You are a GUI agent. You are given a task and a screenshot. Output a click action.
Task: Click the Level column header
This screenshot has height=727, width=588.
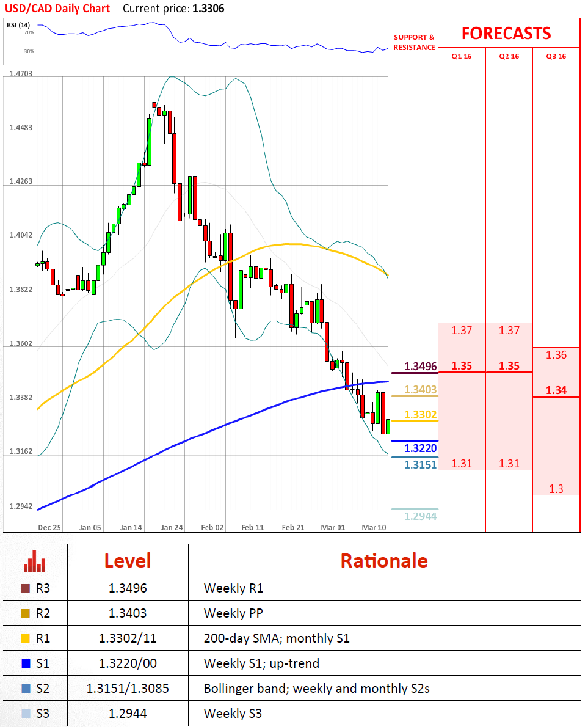(x=128, y=561)
